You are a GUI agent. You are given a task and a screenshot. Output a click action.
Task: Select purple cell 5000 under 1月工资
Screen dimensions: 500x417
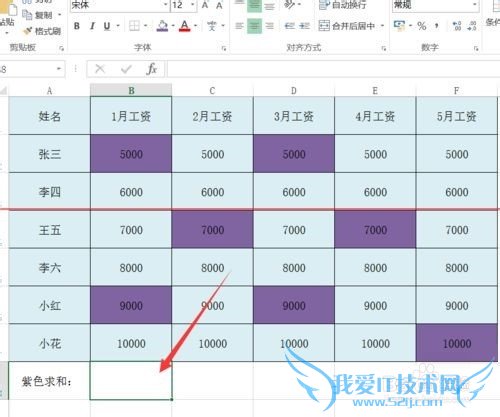[x=131, y=154]
